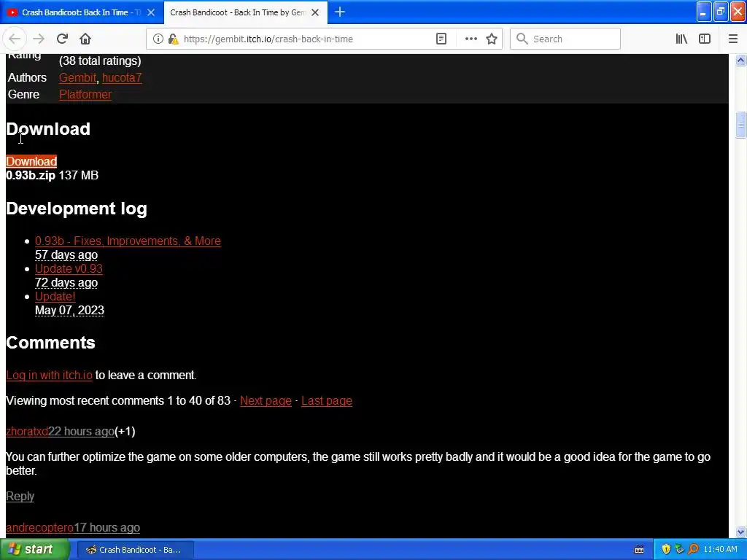Reply to zhoratxd's comment

(20, 496)
